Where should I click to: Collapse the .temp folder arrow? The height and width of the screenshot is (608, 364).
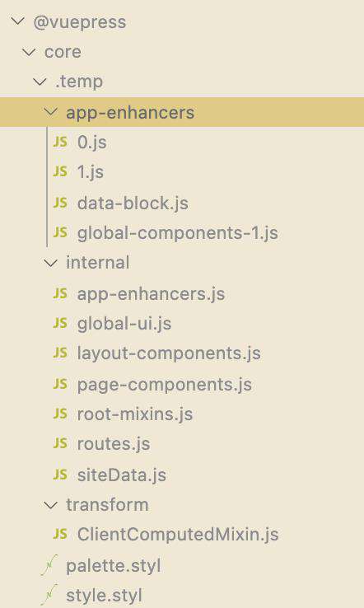point(40,82)
